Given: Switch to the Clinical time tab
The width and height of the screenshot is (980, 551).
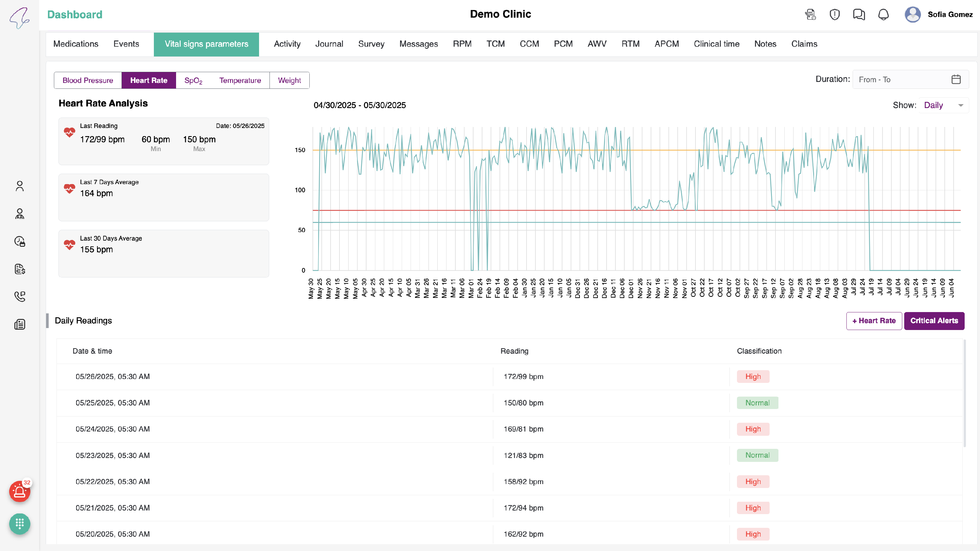Looking at the screenshot, I should coord(716,44).
